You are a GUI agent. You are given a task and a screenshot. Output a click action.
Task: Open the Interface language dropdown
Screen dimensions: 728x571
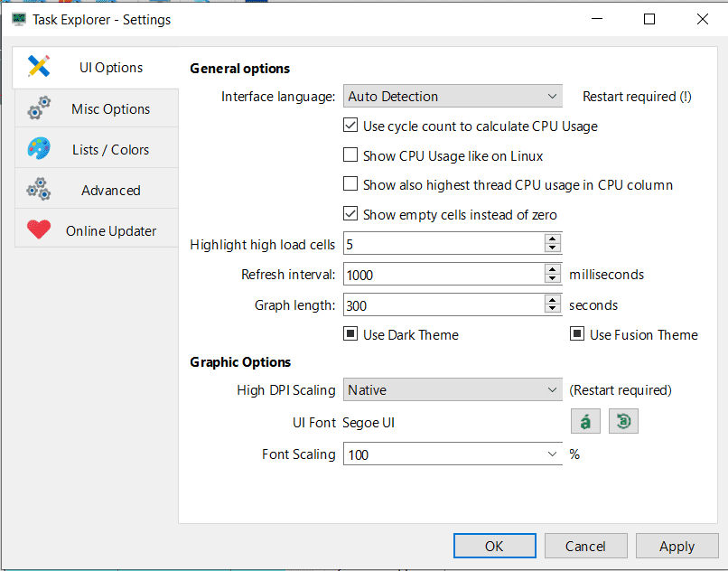point(453,97)
